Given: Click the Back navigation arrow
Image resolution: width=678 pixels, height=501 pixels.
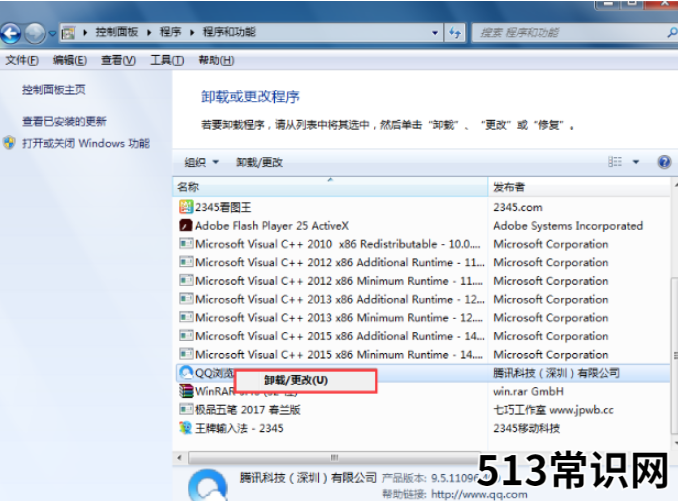Looking at the screenshot, I should (x=10, y=33).
